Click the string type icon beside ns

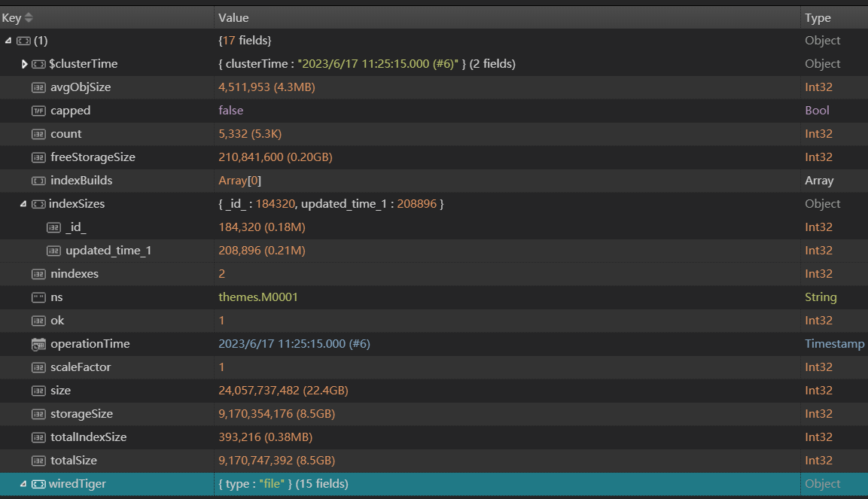(x=38, y=297)
